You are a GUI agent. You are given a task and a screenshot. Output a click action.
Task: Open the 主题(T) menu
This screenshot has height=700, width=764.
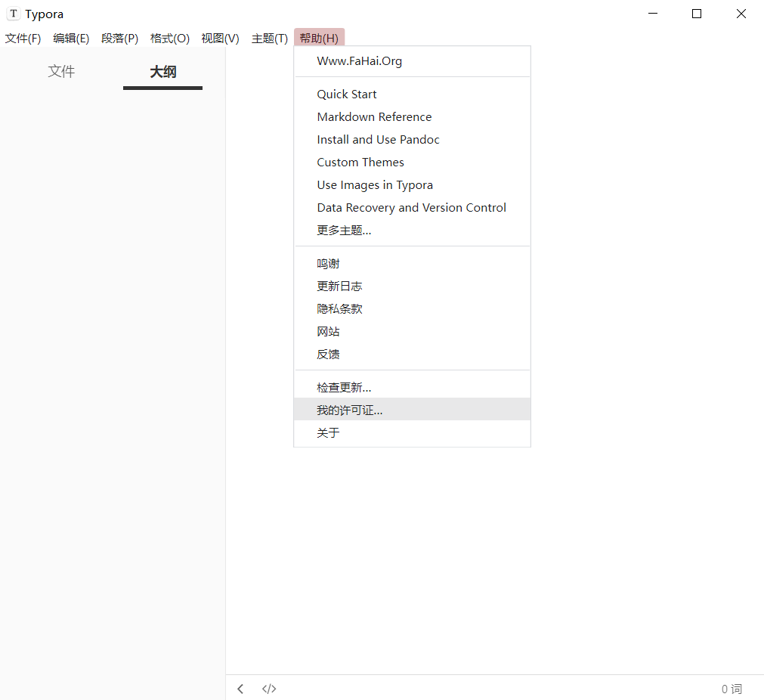[x=270, y=38]
